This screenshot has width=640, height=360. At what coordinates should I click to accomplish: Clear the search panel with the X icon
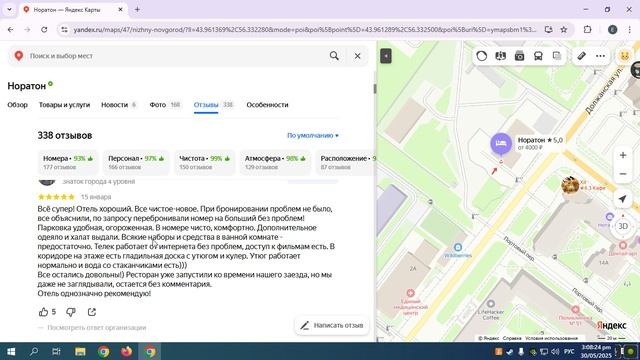pyautogui.click(x=358, y=56)
